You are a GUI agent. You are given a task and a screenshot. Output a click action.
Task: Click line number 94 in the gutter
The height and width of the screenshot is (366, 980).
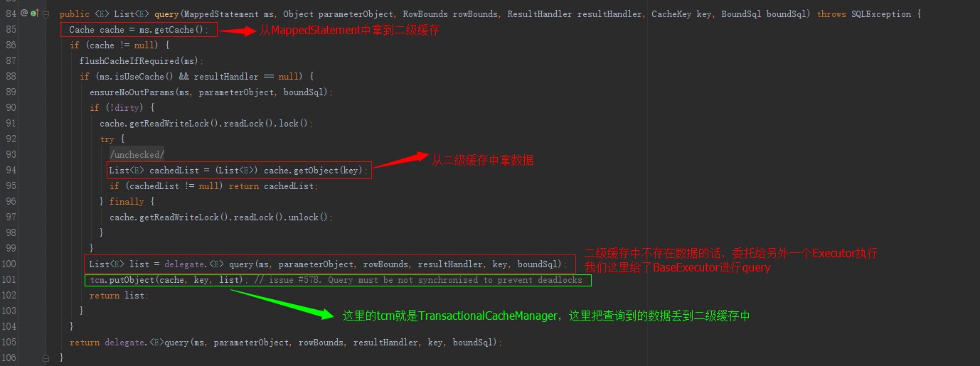coord(11,171)
